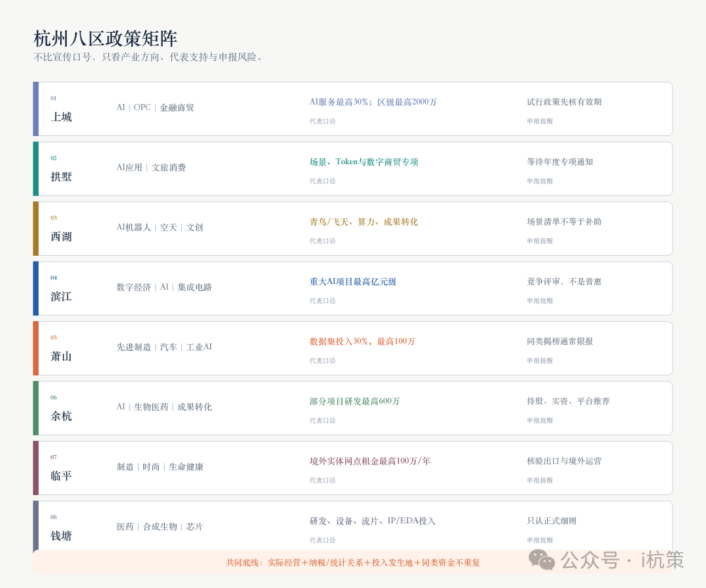Click the title 杭州八区政策矩阵

(x=105, y=39)
